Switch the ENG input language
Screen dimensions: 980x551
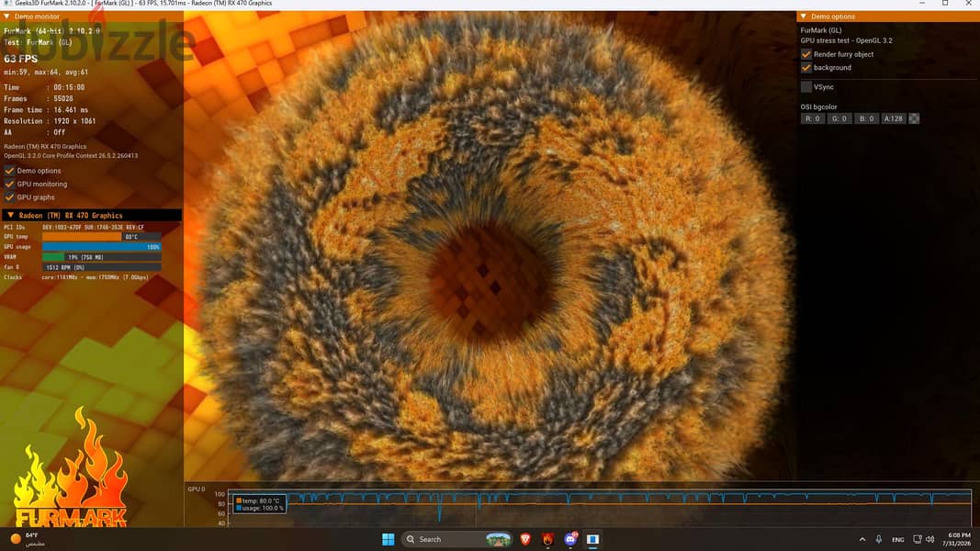click(x=898, y=540)
